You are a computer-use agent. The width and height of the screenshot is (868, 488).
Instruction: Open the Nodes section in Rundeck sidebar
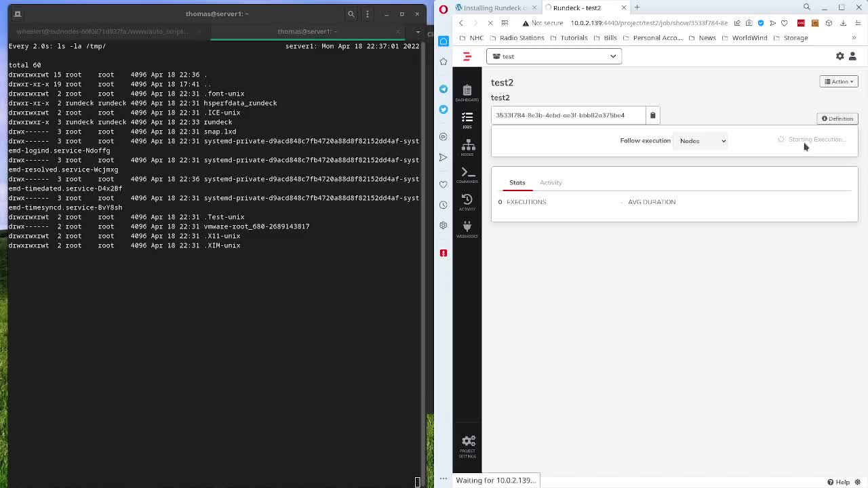(467, 147)
